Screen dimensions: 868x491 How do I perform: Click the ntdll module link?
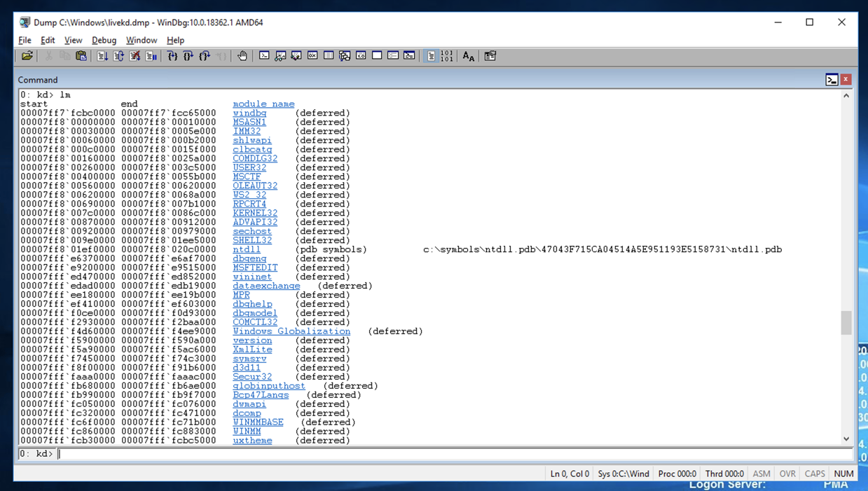point(247,249)
